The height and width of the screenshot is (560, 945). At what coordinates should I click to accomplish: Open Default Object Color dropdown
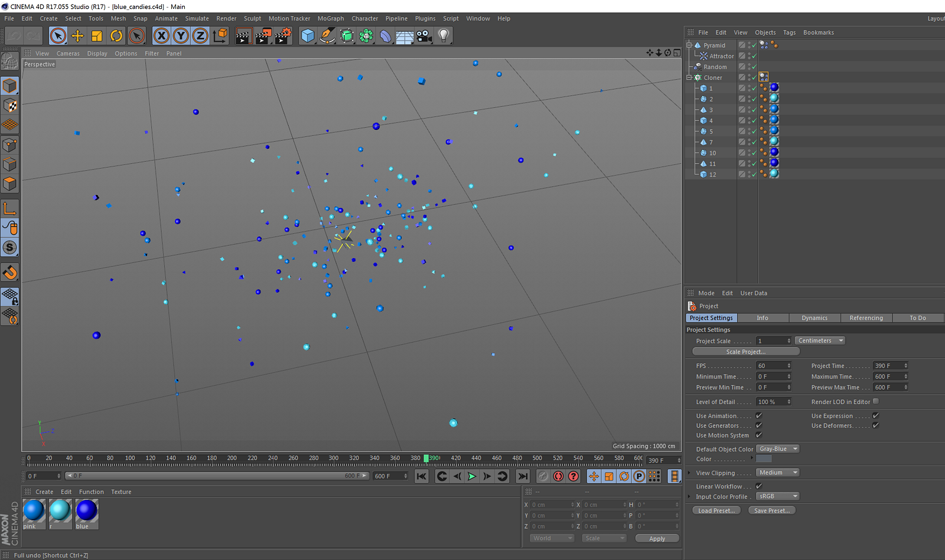pos(778,449)
